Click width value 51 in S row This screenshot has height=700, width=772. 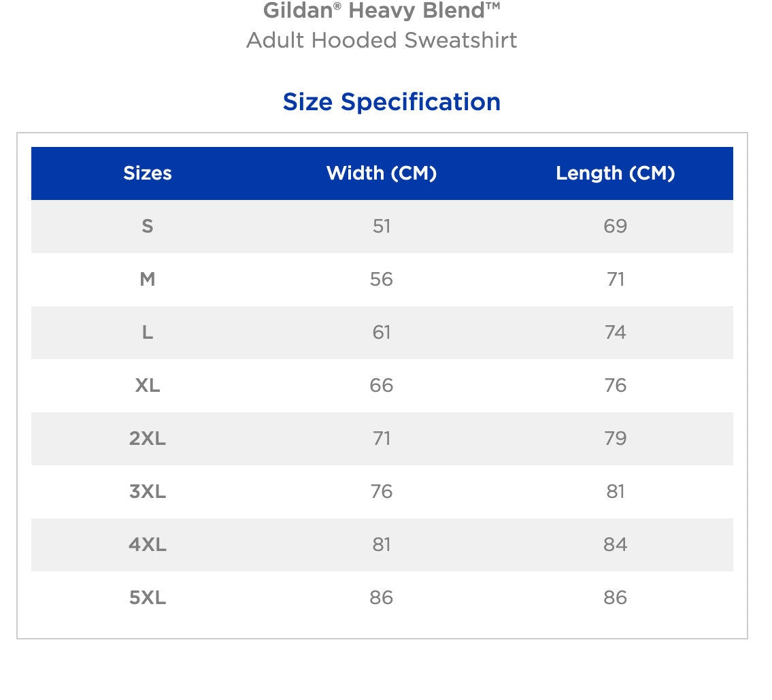click(x=382, y=227)
